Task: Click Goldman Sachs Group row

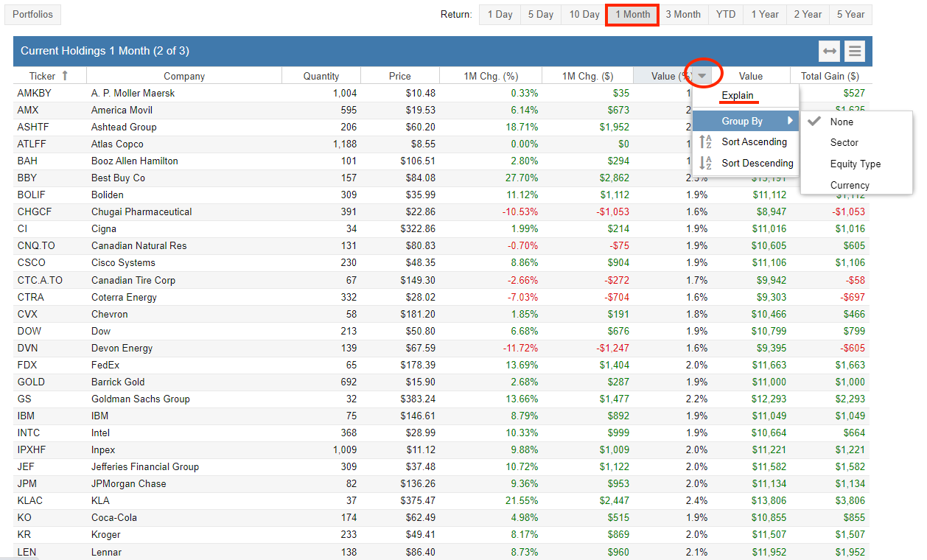Action: pos(441,399)
